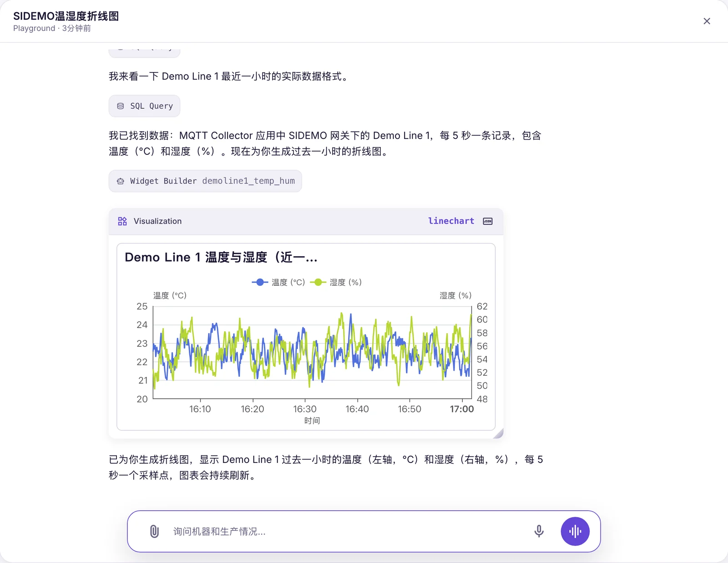
Task: Open the Widget Builder demoline1_temp_hum chip
Action: point(205,181)
